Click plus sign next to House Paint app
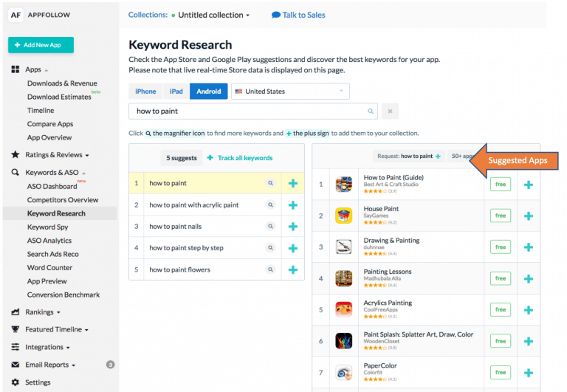Image resolution: width=567 pixels, height=392 pixels. pos(528,216)
